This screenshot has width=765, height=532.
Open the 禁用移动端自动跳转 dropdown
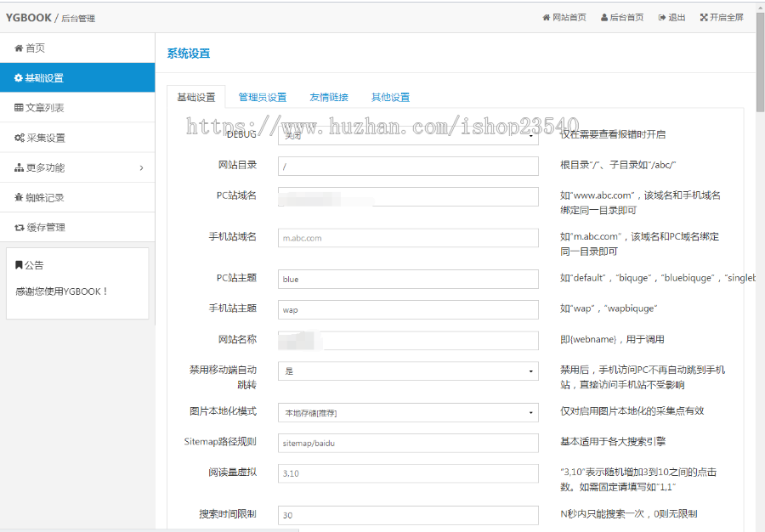pyautogui.click(x=408, y=371)
